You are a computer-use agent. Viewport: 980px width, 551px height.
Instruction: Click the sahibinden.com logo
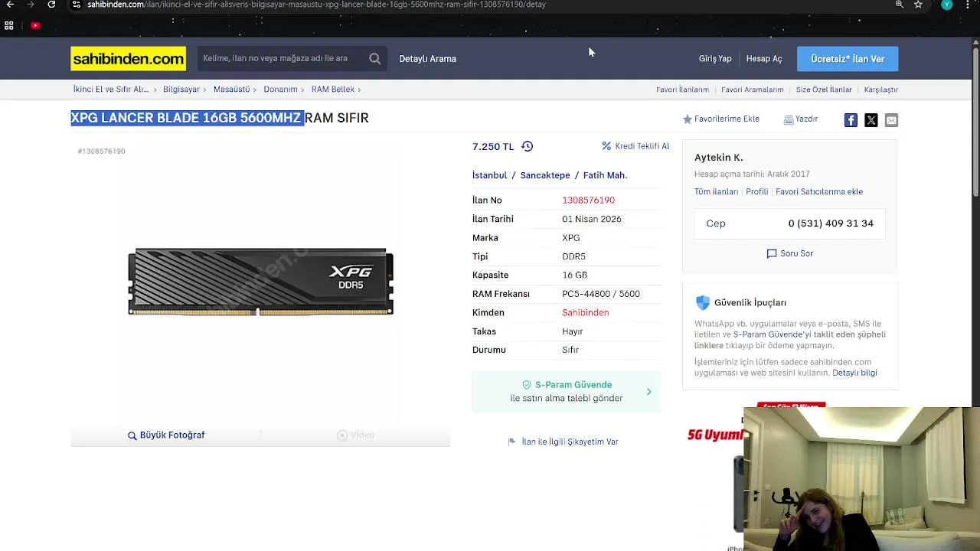(x=128, y=59)
